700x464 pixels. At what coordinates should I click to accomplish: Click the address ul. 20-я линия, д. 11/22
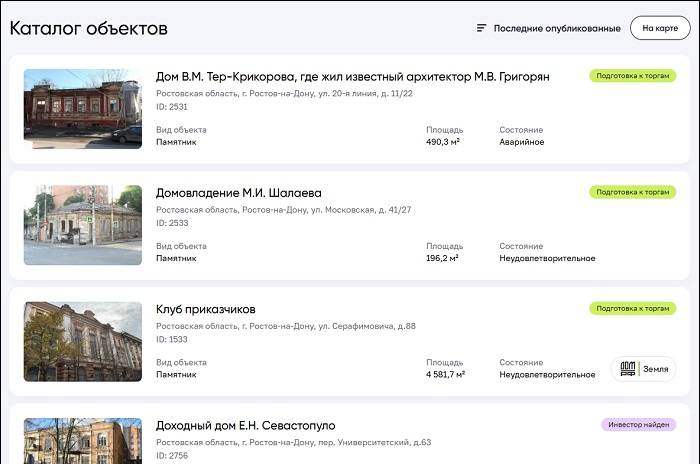coord(284,93)
